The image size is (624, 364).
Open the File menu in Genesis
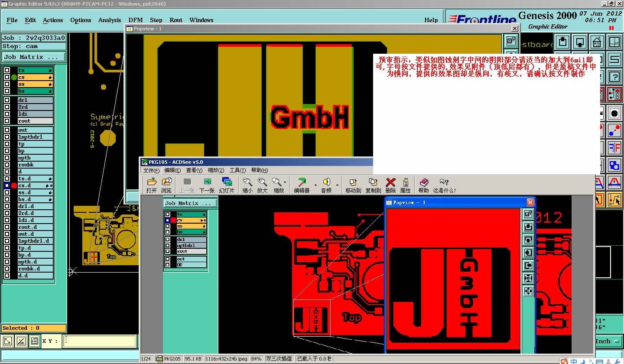(x=12, y=20)
